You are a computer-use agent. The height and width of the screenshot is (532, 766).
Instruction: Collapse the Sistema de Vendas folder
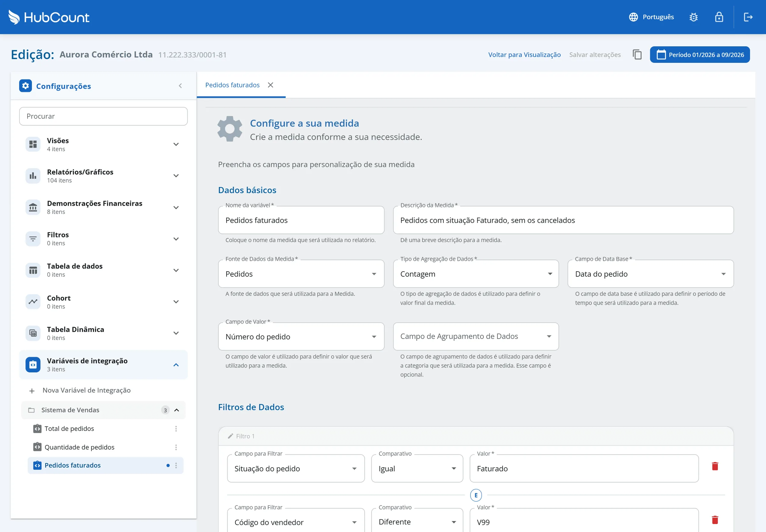[177, 410]
